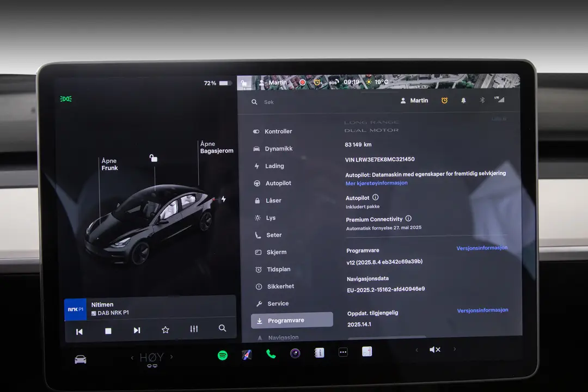Open Versjonsinformasjon for available update
588x392 pixels.
click(482, 310)
